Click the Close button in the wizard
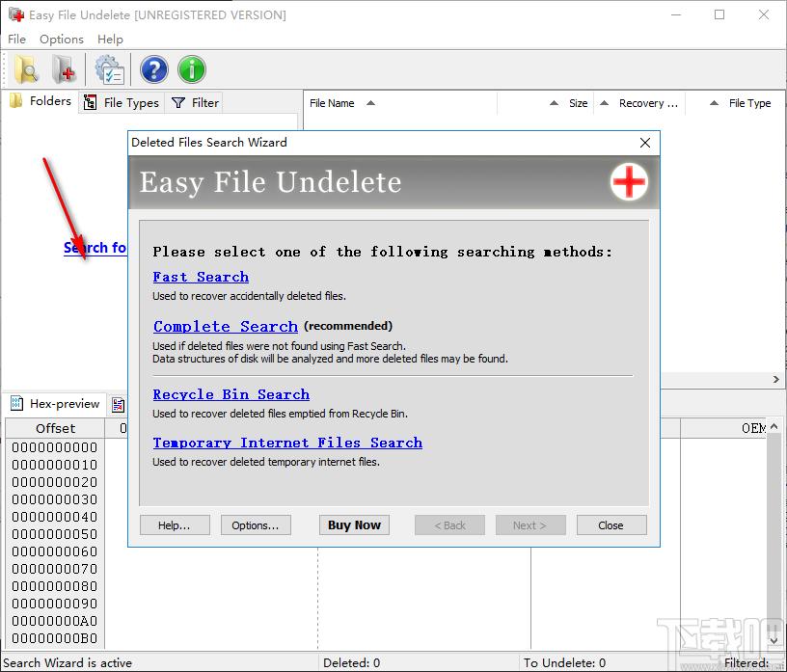The width and height of the screenshot is (787, 672). coord(611,524)
